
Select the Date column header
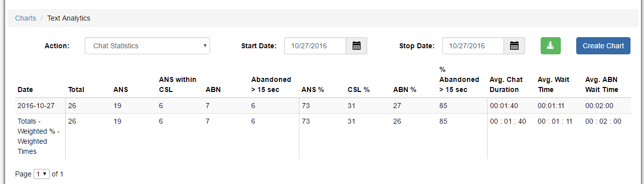pos(25,89)
